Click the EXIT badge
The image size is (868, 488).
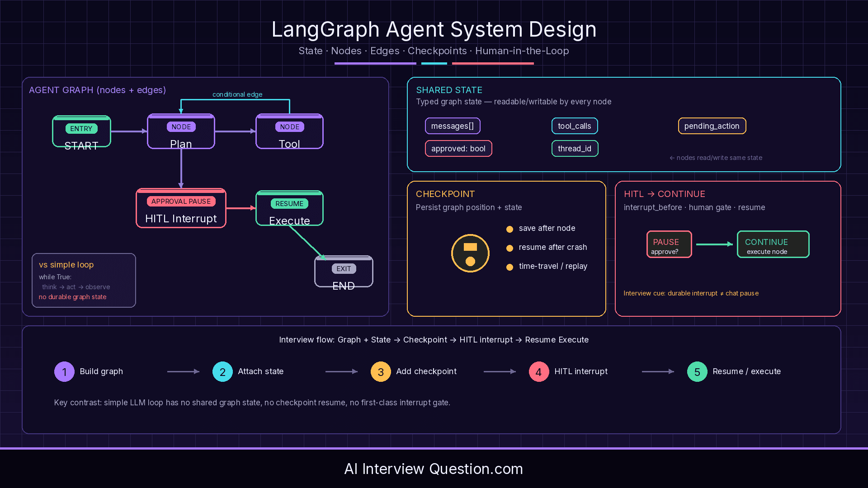click(x=344, y=269)
